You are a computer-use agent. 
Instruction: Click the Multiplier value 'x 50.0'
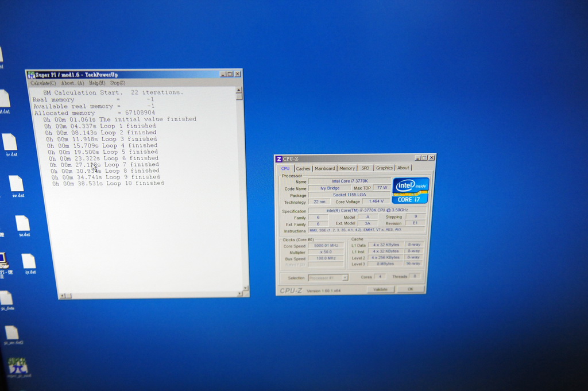point(326,252)
